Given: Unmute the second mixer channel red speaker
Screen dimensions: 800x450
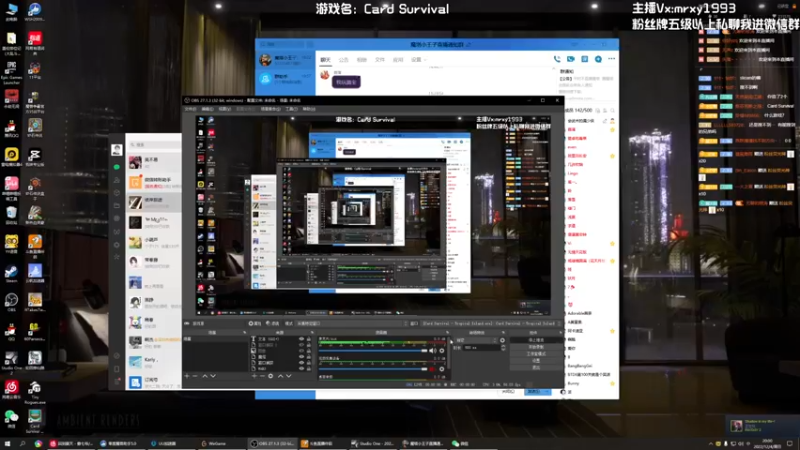Looking at the screenshot, I should pyautogui.click(x=432, y=369).
